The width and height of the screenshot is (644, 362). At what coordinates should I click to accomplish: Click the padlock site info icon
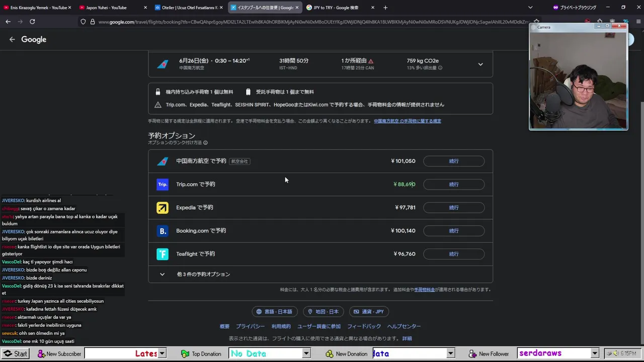point(93,22)
